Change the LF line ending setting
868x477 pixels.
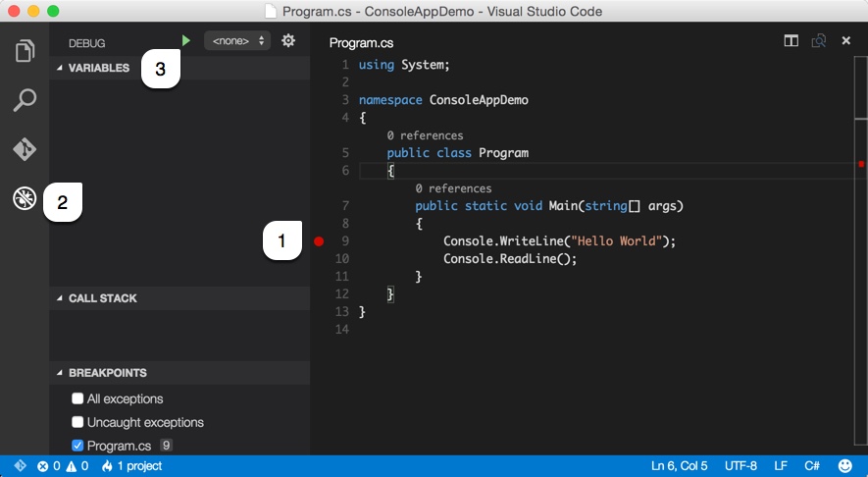(x=781, y=466)
